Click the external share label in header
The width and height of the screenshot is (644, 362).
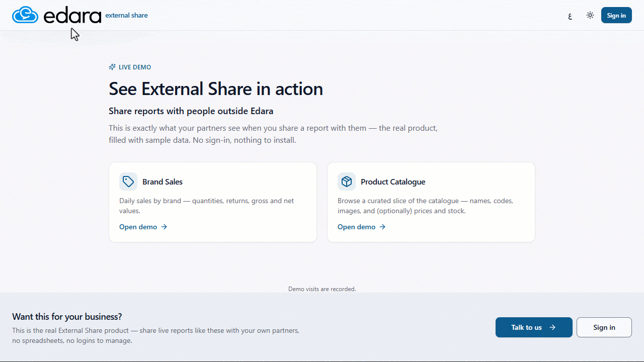pos(126,15)
